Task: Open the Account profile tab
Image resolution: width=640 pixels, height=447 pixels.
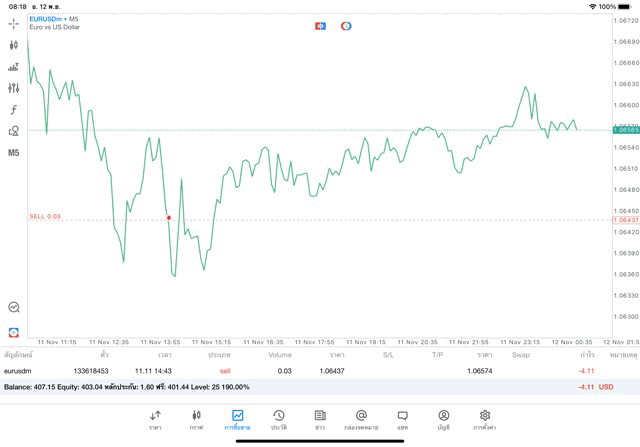Action: (x=443, y=419)
